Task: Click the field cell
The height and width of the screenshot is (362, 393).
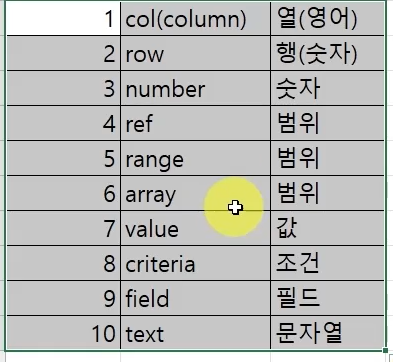Action: [195, 298]
